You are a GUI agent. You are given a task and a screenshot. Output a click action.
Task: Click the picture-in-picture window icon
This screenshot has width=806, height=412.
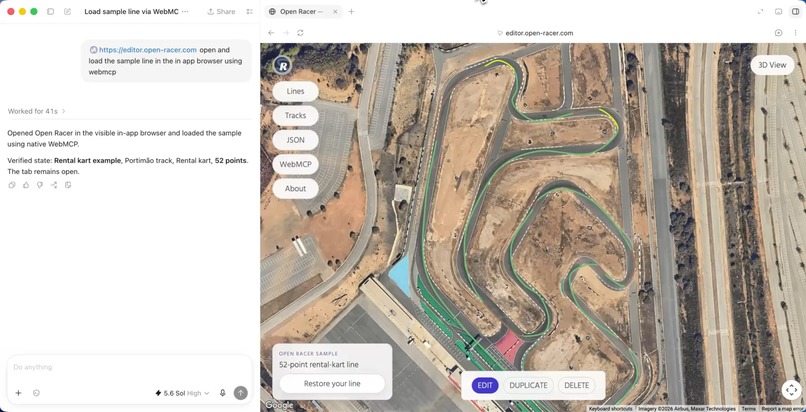(x=778, y=11)
